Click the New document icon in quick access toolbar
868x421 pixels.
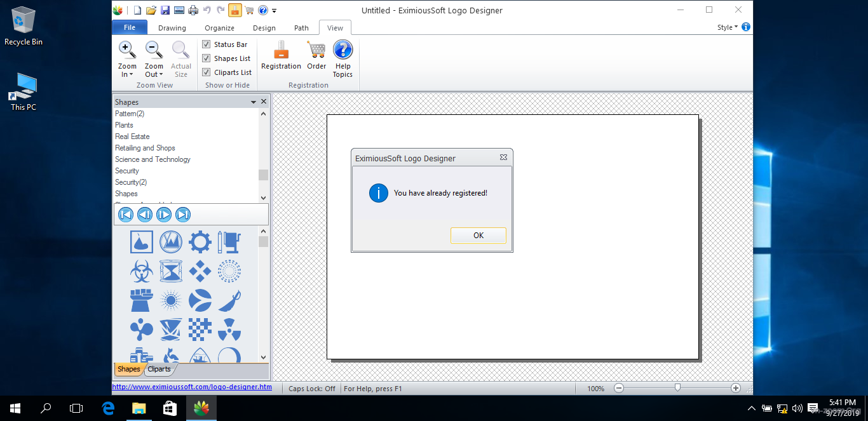[x=137, y=10]
